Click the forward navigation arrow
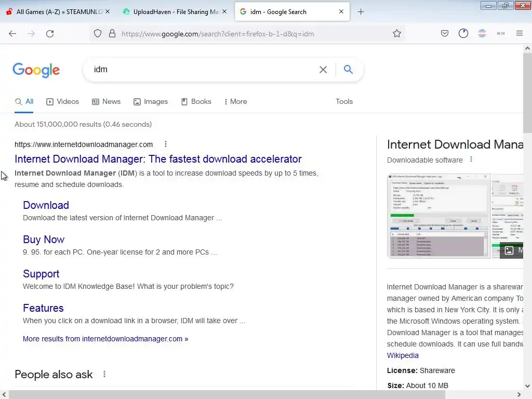 pyautogui.click(x=31, y=34)
